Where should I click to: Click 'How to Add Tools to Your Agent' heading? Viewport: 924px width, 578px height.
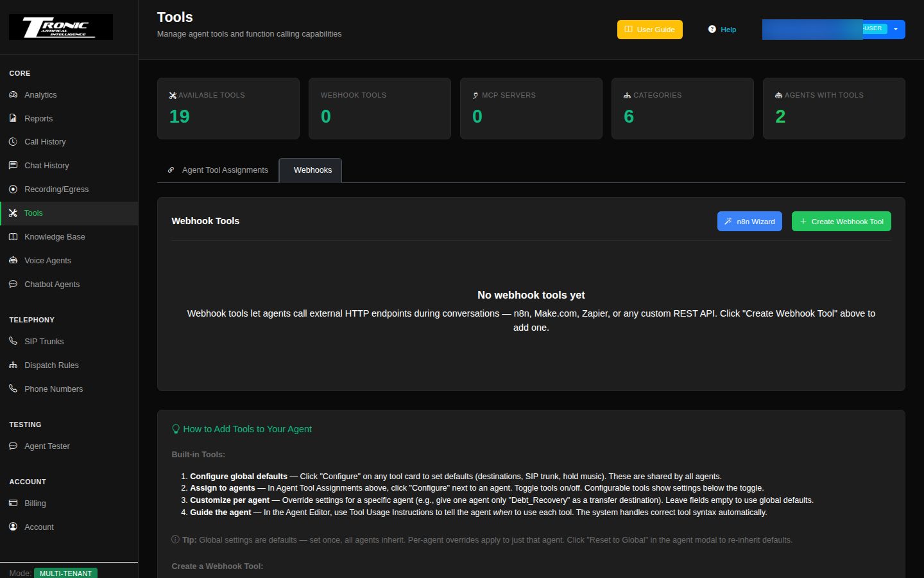[247, 429]
